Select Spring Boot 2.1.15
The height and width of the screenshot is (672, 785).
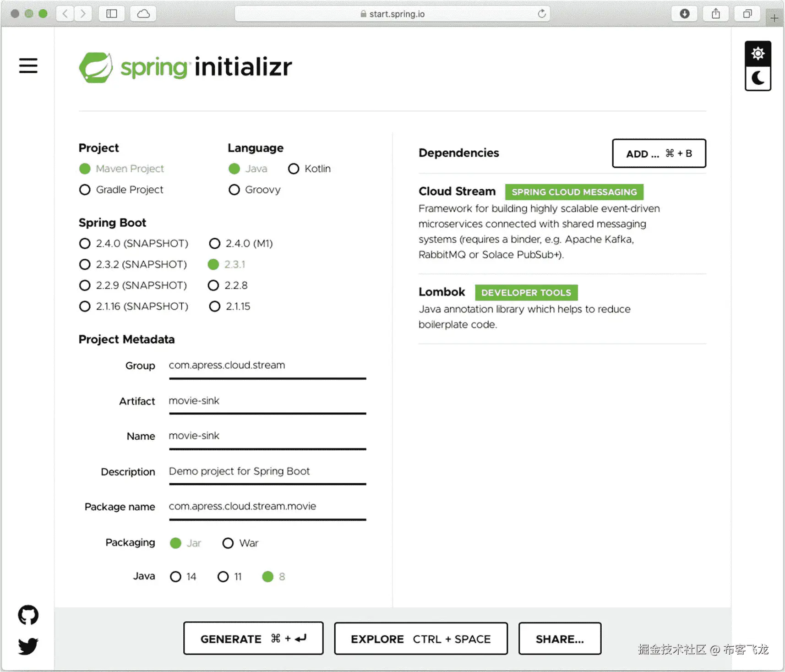tap(230, 306)
